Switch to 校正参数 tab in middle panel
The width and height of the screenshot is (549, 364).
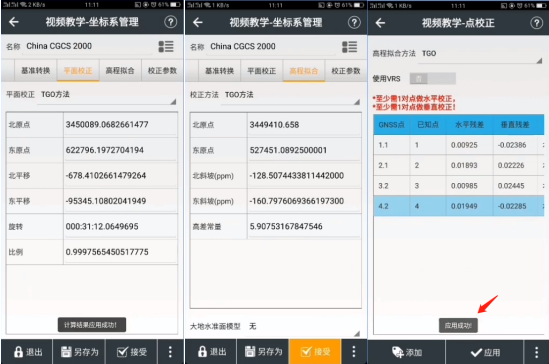tap(346, 71)
